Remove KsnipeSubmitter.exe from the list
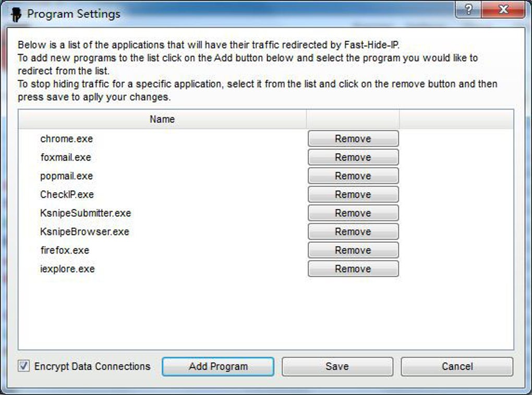532x395 pixels. click(353, 213)
